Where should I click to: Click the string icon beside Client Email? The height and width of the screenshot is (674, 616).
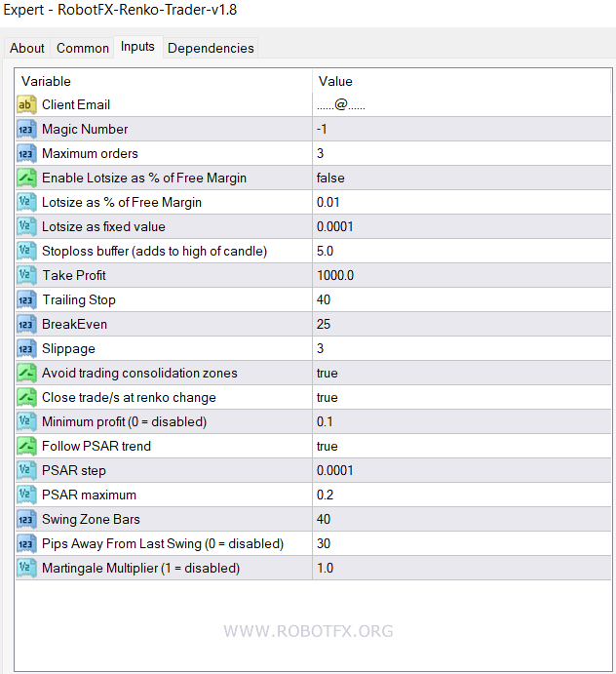click(x=26, y=104)
